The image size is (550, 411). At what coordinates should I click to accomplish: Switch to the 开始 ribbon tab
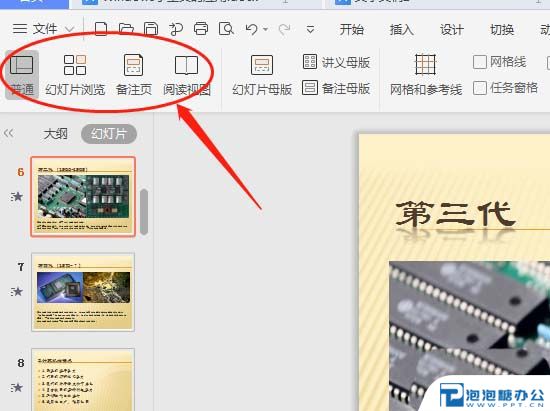pos(351,29)
